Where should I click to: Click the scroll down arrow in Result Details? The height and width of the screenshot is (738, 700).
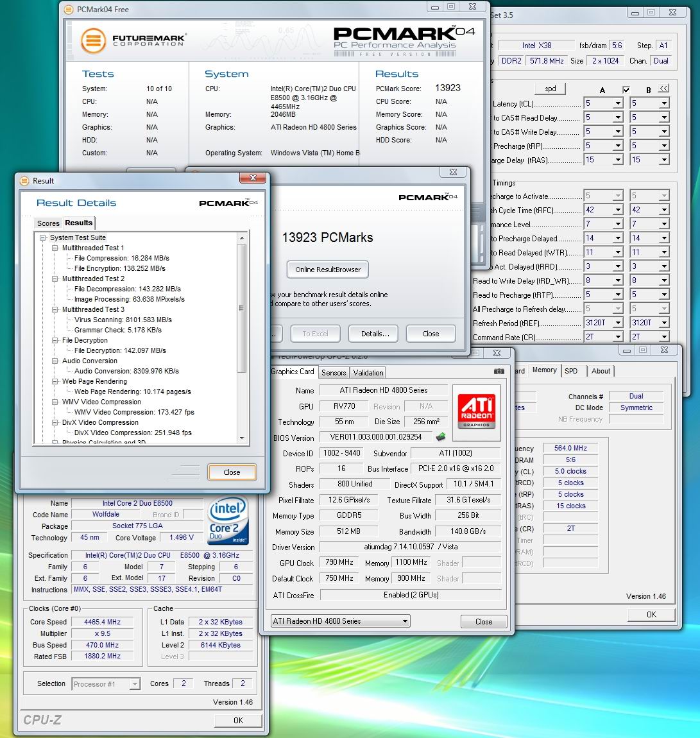pos(242,438)
